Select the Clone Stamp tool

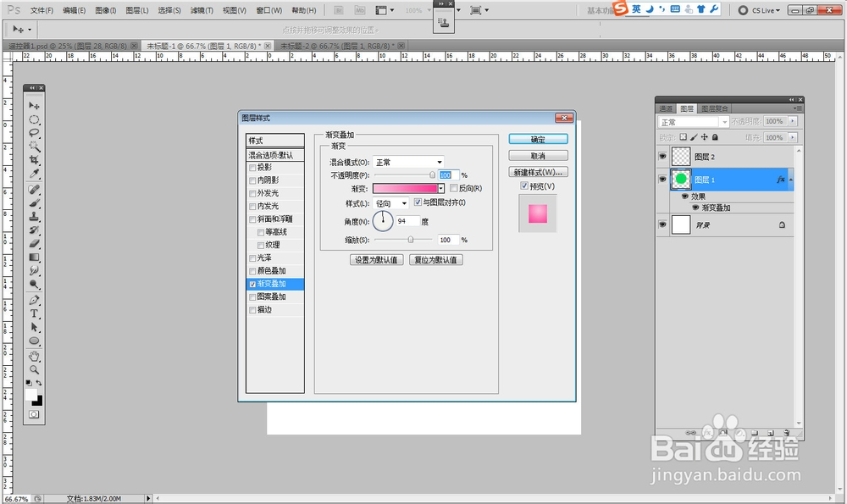point(34,217)
